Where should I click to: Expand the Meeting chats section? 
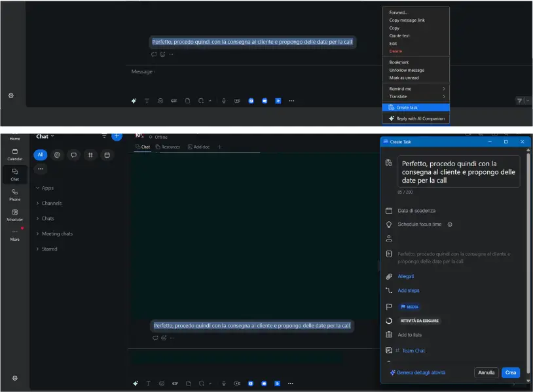point(57,233)
